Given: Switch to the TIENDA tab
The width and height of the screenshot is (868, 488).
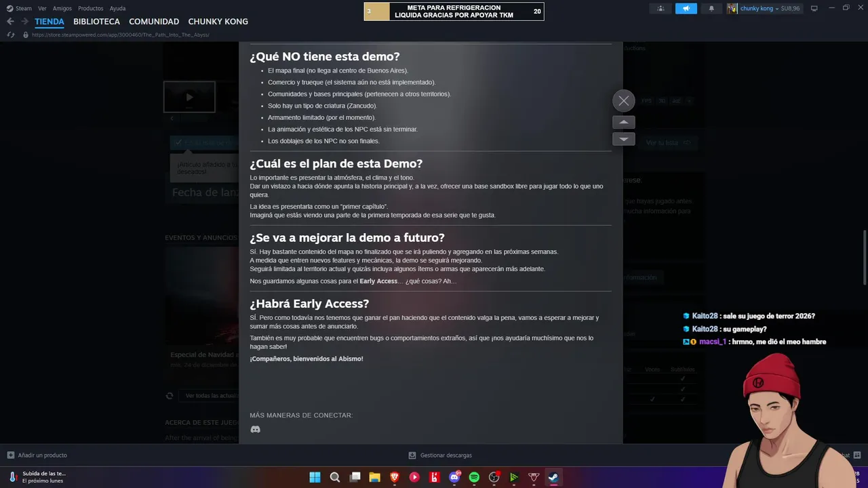Looking at the screenshot, I should 50,22.
